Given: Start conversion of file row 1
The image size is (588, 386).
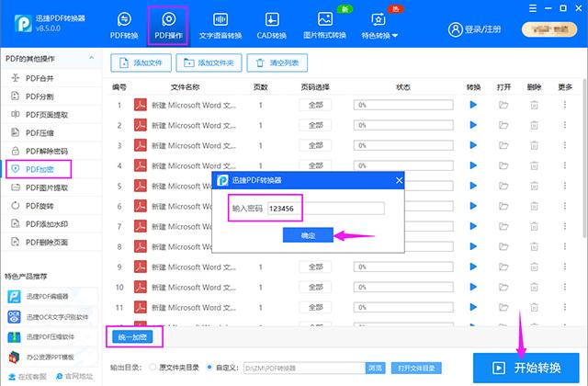Looking at the screenshot, I should [473, 105].
